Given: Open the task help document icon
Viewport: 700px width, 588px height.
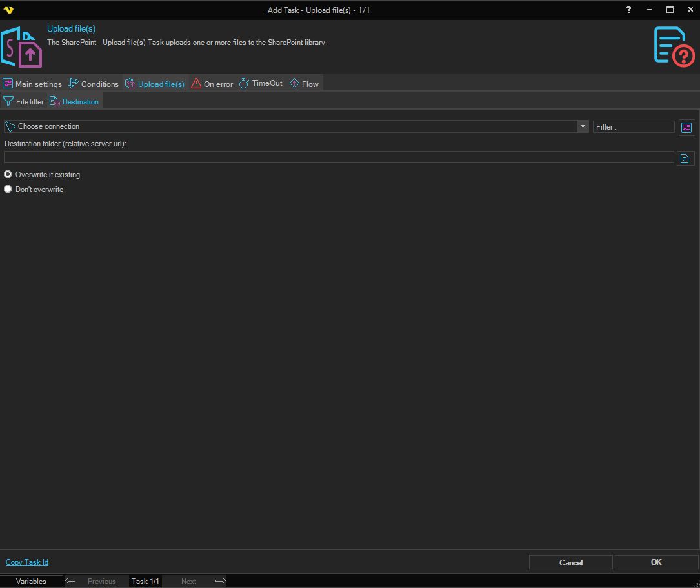Looking at the screenshot, I should 674,47.
